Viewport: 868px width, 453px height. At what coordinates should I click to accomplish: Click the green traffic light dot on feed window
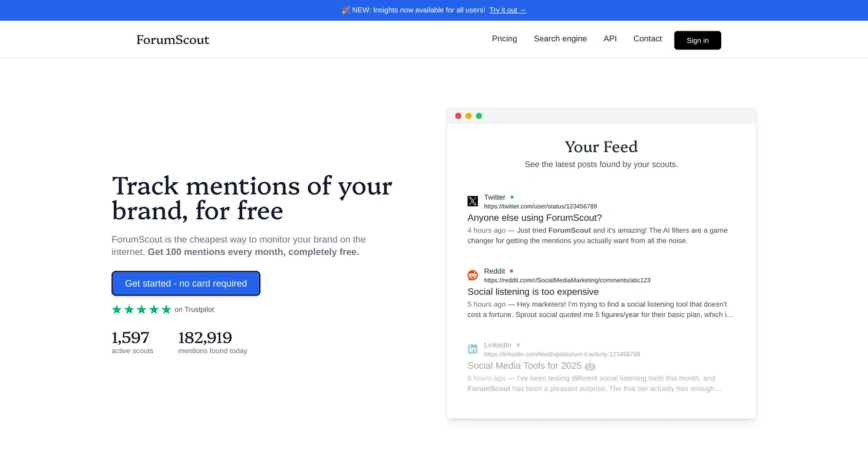point(478,116)
